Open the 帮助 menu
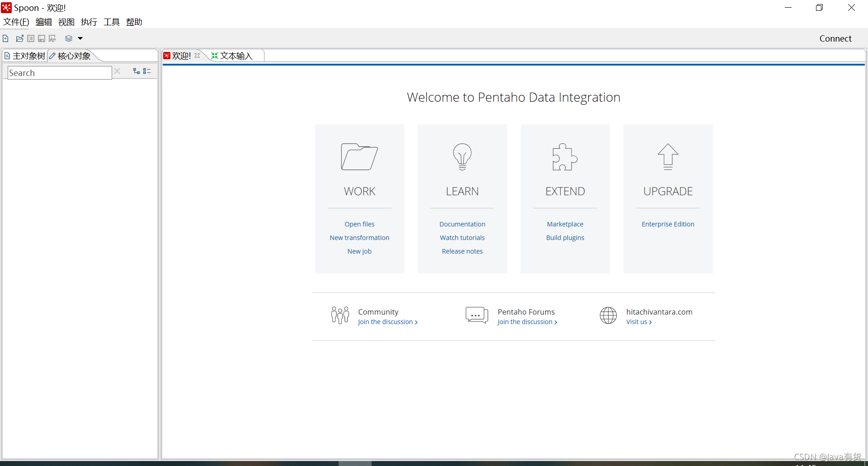The image size is (868, 466). [134, 22]
